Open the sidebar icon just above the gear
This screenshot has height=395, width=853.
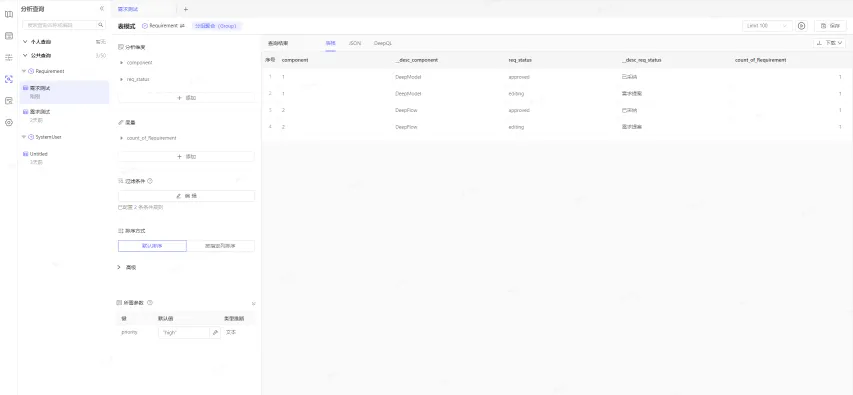point(9,101)
